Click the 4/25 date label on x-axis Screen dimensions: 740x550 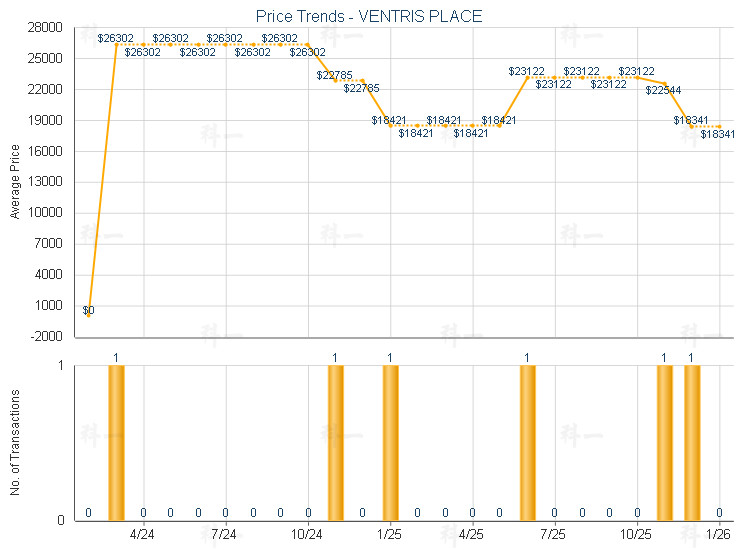click(x=472, y=536)
